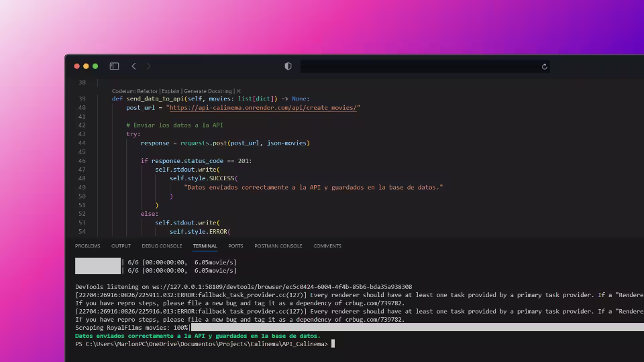Click the green fullscreen window dot
The width and height of the screenshot is (644, 362).
click(95, 66)
